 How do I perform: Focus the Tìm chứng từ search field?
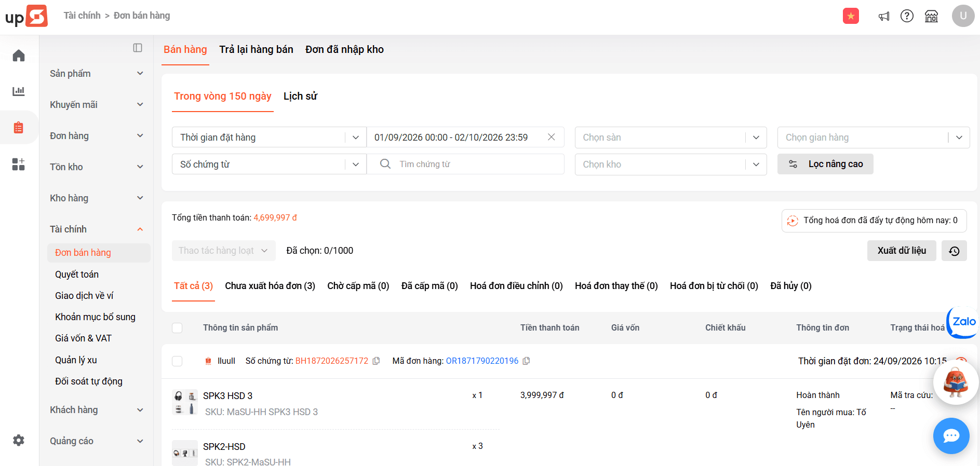coord(465,164)
